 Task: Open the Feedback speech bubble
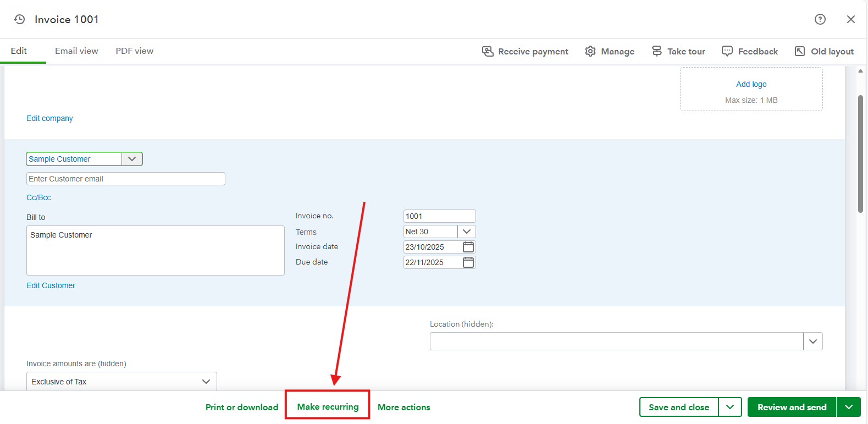coord(727,51)
